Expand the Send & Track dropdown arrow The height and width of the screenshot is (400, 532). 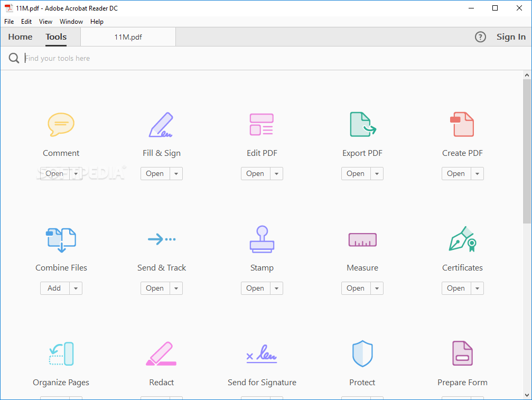coord(176,289)
